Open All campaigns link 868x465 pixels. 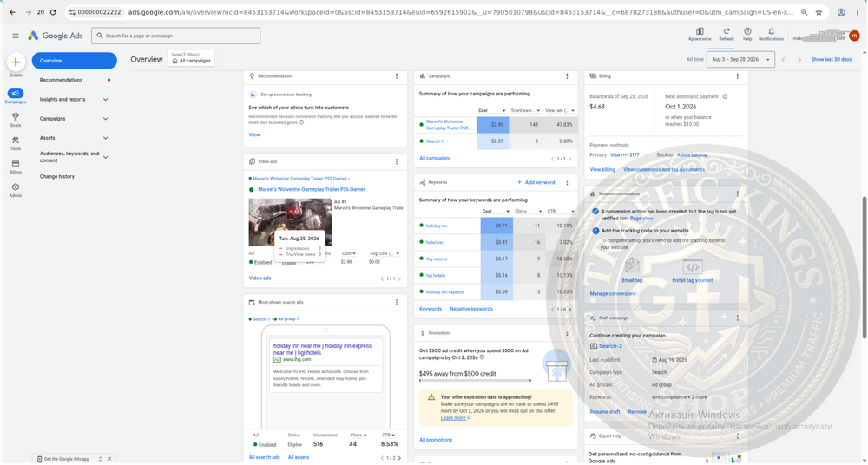pyautogui.click(x=435, y=158)
